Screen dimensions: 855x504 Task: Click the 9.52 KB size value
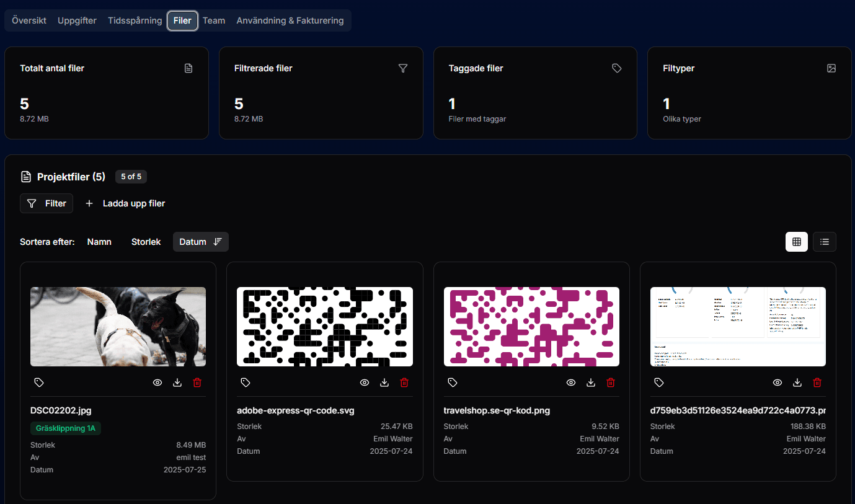[x=606, y=427]
